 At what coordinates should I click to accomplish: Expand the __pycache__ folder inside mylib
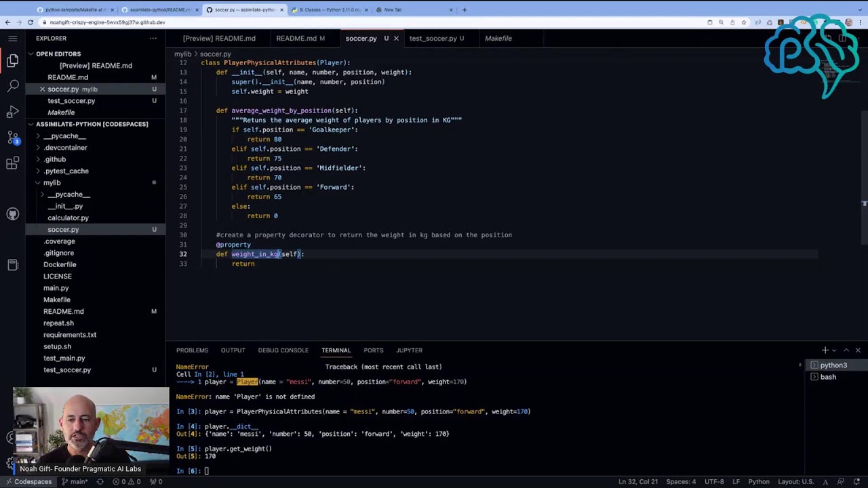[x=68, y=195]
